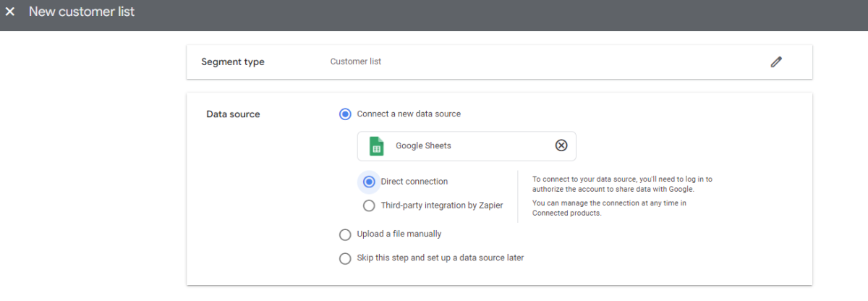
Task: Click the Third-party integration by Zapier label text
Action: pos(442,205)
